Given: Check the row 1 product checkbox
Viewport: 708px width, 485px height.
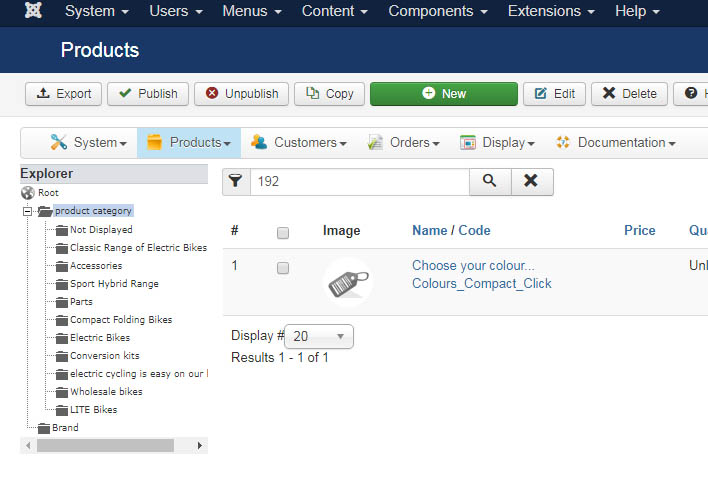Looking at the screenshot, I should click(283, 268).
